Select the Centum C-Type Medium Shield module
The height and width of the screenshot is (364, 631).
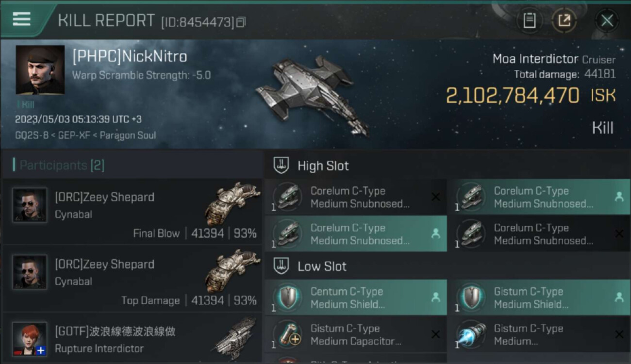[x=356, y=298]
